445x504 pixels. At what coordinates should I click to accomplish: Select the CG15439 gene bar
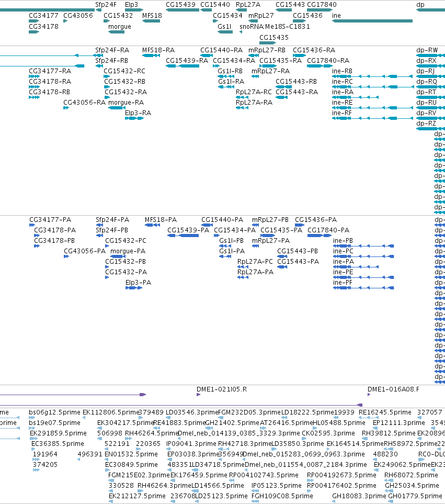click(182, 10)
